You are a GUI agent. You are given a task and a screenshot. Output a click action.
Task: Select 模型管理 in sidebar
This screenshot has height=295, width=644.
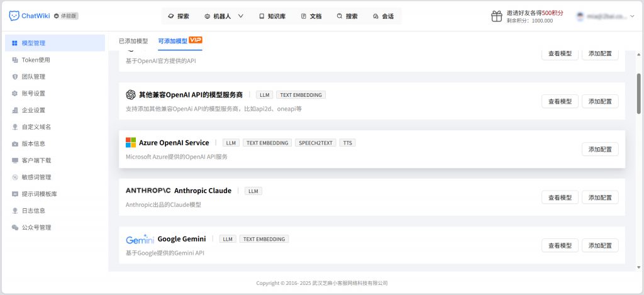click(55, 43)
